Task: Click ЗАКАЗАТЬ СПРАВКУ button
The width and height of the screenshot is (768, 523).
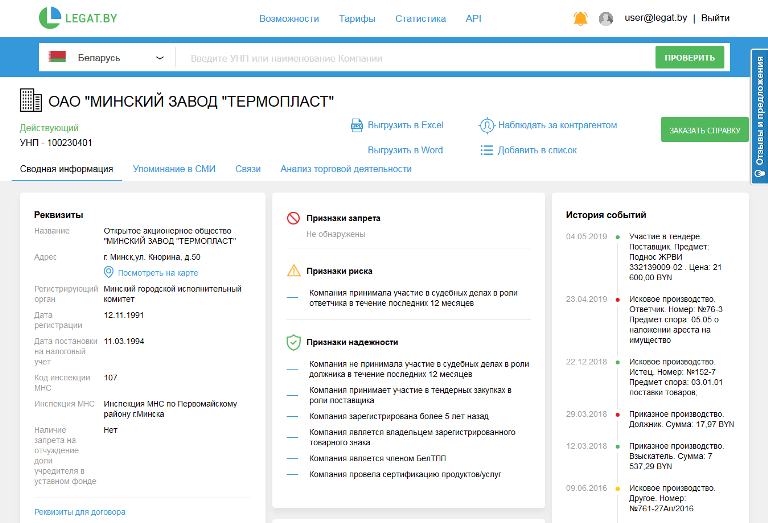Action: pyautogui.click(x=705, y=130)
